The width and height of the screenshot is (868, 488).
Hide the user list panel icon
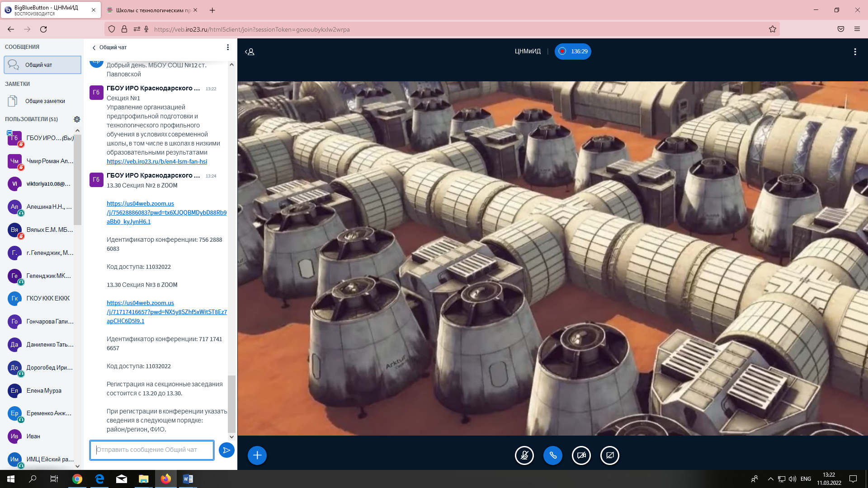250,52
